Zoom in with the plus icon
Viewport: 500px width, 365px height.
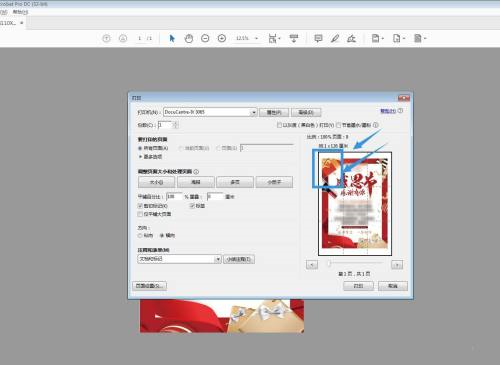point(222,39)
